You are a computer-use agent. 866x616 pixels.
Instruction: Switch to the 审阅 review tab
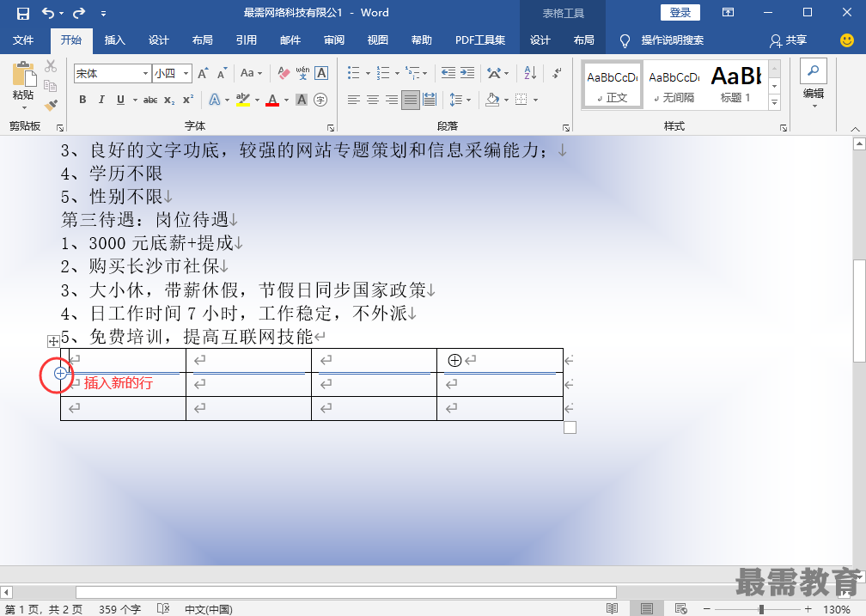click(334, 40)
